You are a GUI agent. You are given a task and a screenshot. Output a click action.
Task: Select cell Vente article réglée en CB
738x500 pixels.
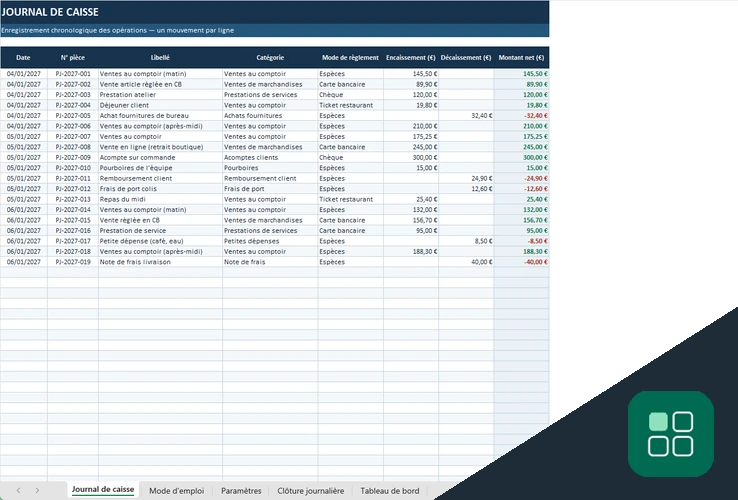coord(160,84)
